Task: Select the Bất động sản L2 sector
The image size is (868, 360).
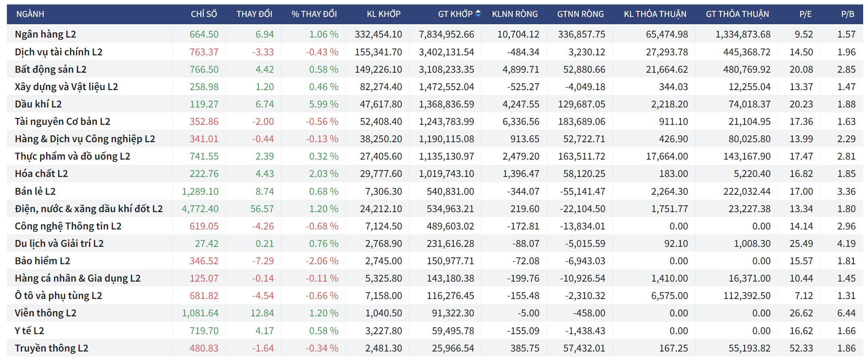Action: pyautogui.click(x=51, y=69)
